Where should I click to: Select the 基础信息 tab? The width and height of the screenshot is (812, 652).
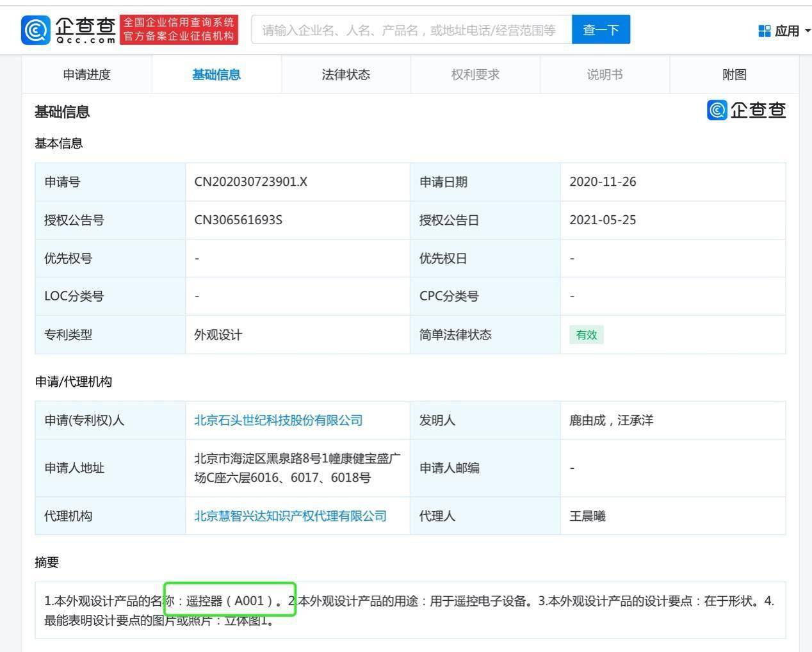click(x=216, y=75)
